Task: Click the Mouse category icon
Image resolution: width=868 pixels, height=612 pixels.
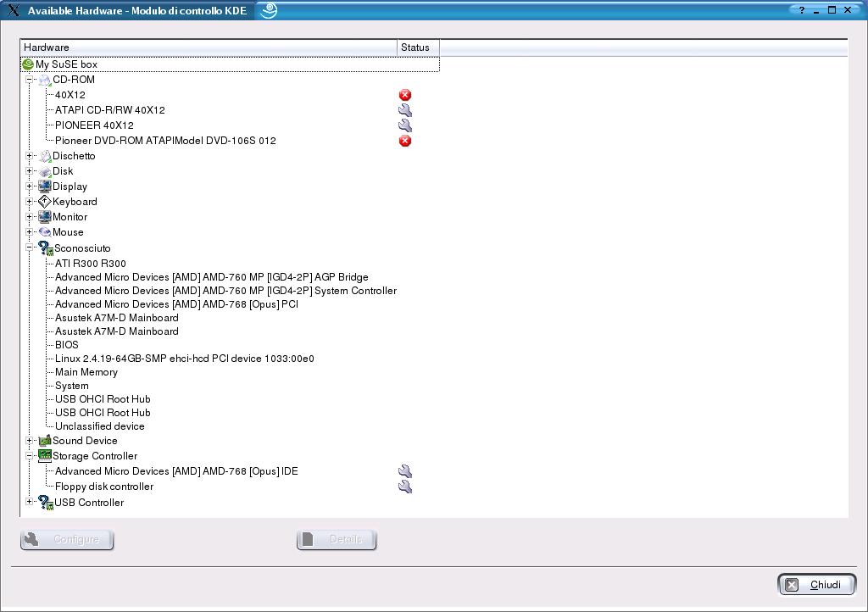Action: (44, 232)
